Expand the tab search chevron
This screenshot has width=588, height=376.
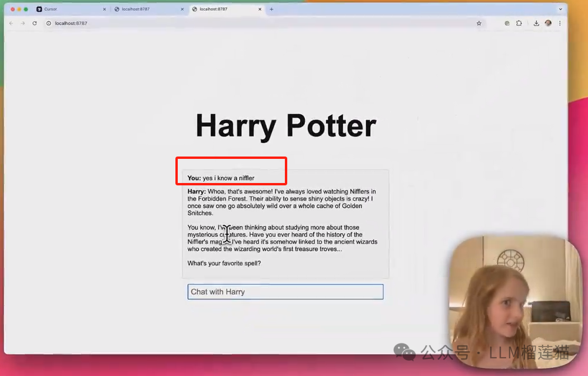560,9
